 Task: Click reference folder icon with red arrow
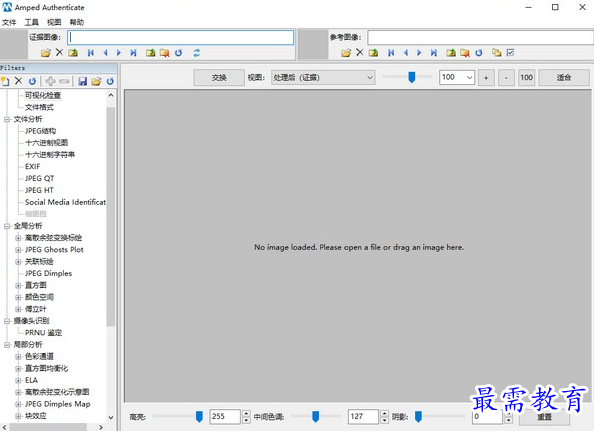[x=465, y=53]
